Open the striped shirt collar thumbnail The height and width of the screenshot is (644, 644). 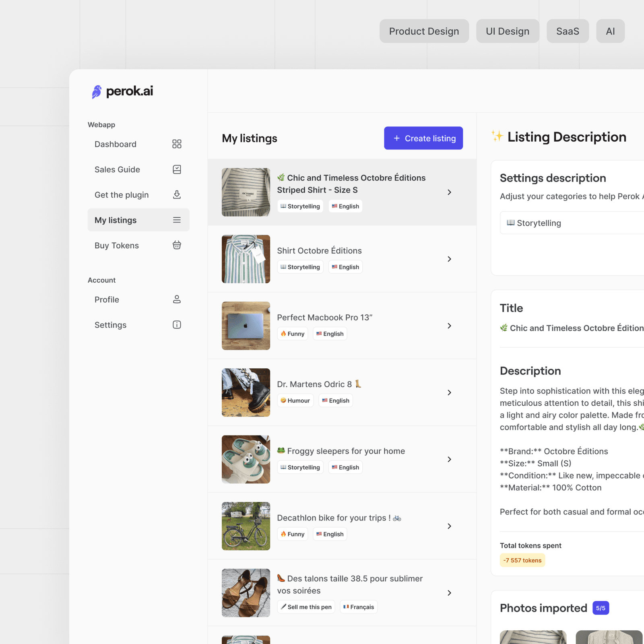click(x=246, y=192)
